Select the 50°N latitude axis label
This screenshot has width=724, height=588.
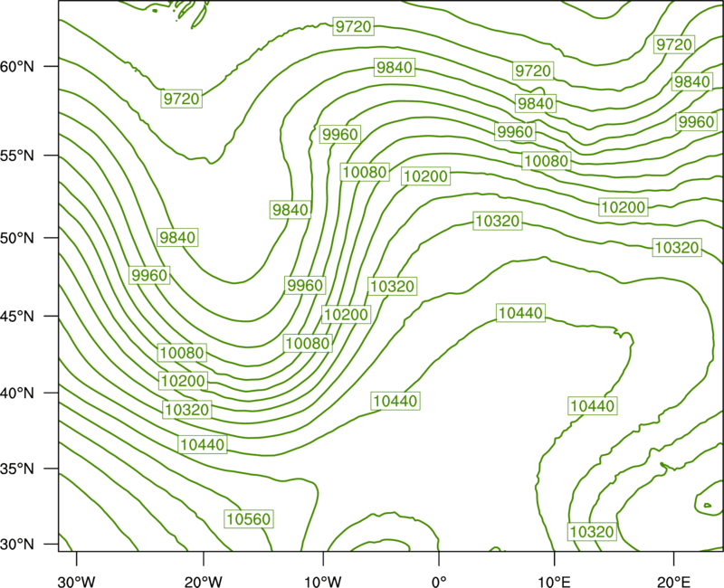point(17,238)
